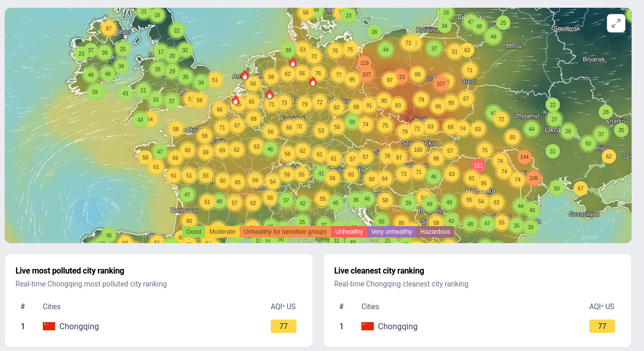
Task: Click the 100 AQI marker near Slovensko
Action: click(x=418, y=150)
